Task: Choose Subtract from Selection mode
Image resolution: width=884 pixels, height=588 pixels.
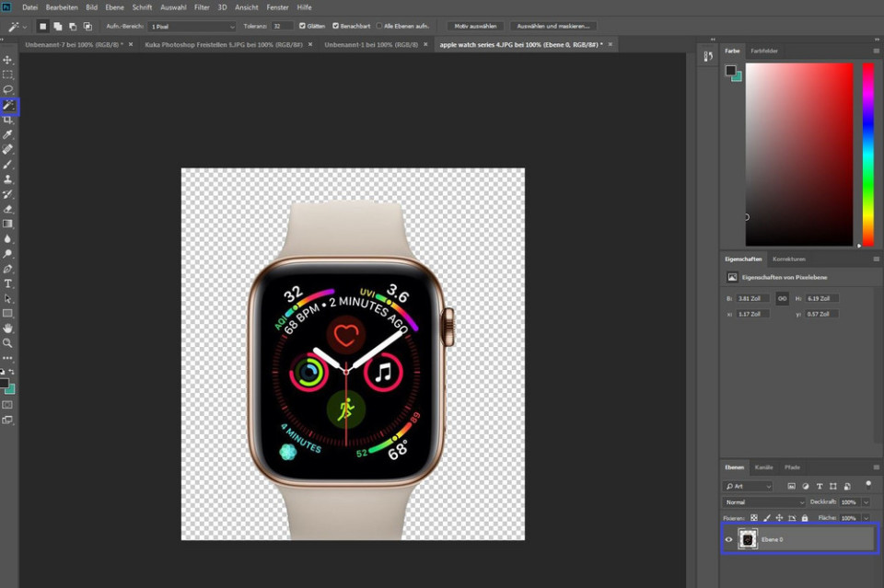Action: coord(73,27)
